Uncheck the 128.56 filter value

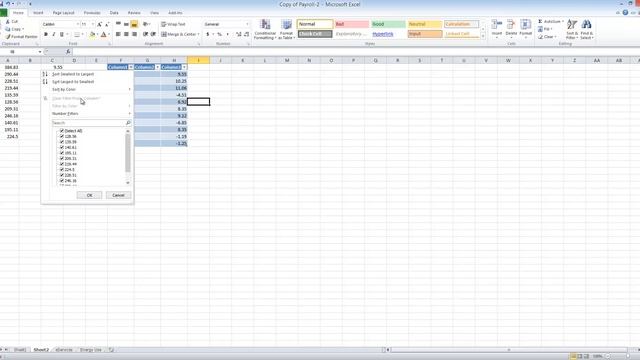[x=62, y=136]
